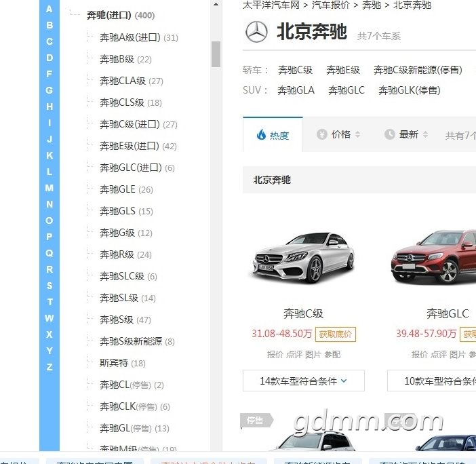Jump to letter Q in index

point(49,253)
